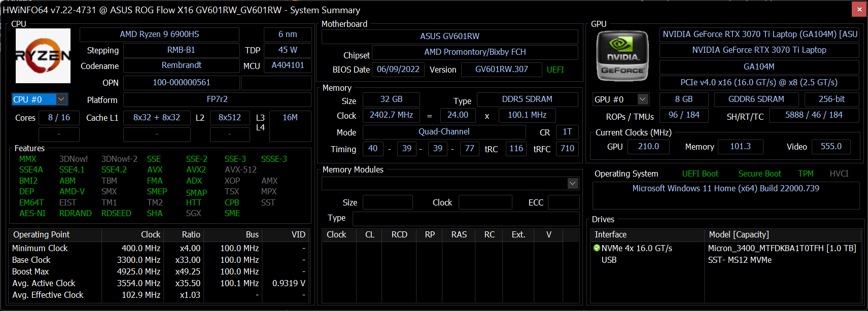
Task: Click the Secure Boot status label
Action: (759, 174)
